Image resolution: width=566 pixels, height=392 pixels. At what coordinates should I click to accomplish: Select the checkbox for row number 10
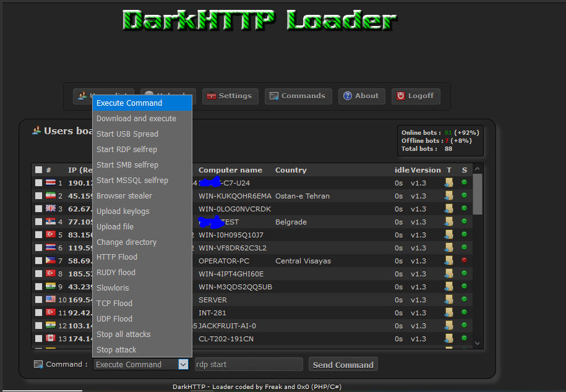coord(39,300)
